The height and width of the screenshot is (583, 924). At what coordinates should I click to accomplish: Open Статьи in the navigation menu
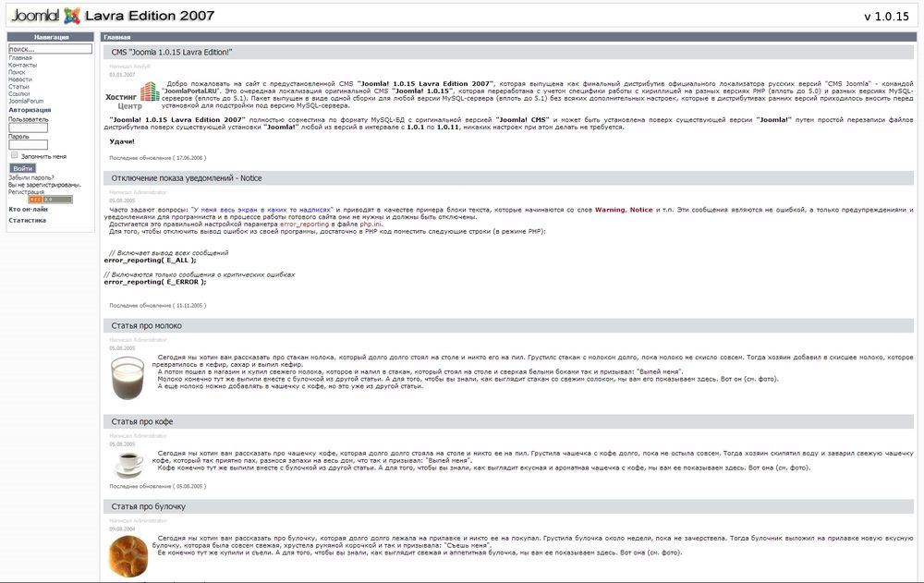(x=18, y=87)
